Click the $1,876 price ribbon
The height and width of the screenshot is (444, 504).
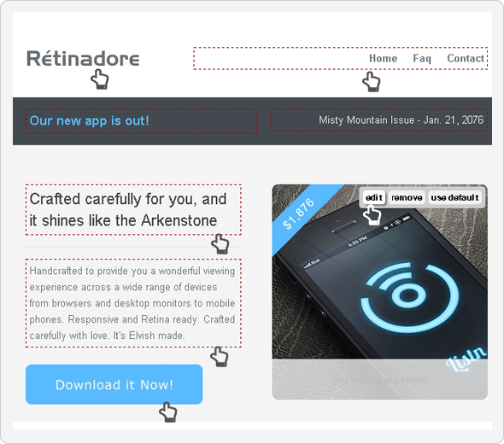[x=298, y=213]
